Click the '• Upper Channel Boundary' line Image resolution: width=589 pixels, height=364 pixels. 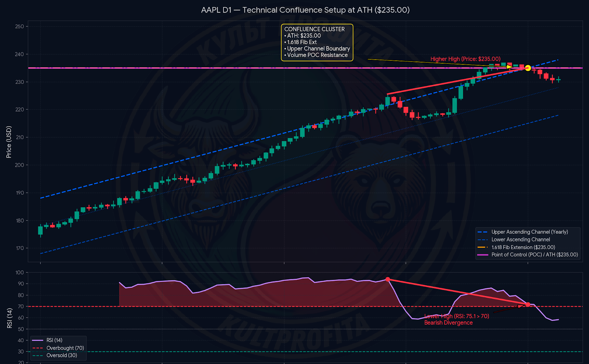point(317,49)
